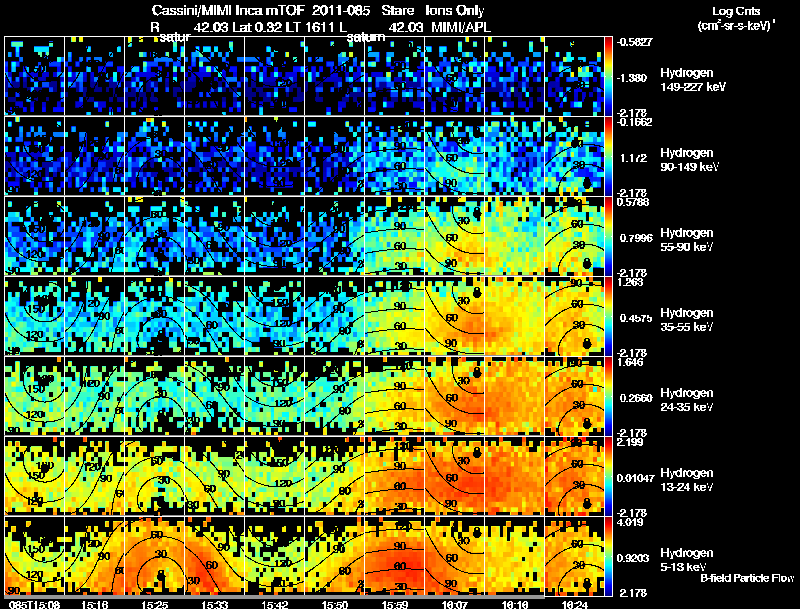The image size is (800, 609).
Task: Click the color bar for 149-227 keV row
Action: pos(608,76)
